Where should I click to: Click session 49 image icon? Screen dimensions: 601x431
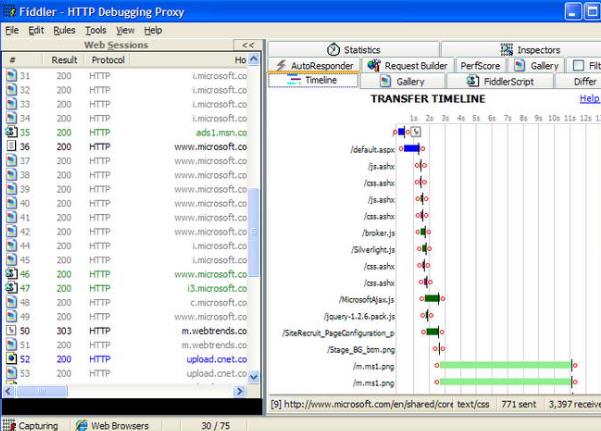pyautogui.click(x=11, y=316)
